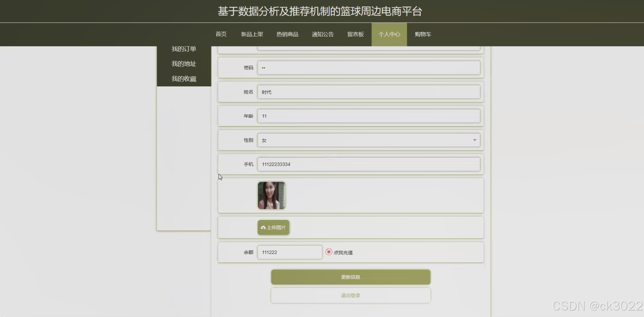The height and width of the screenshot is (317, 644).
Task: Open 我的收藏 in sidebar
Action: point(184,79)
